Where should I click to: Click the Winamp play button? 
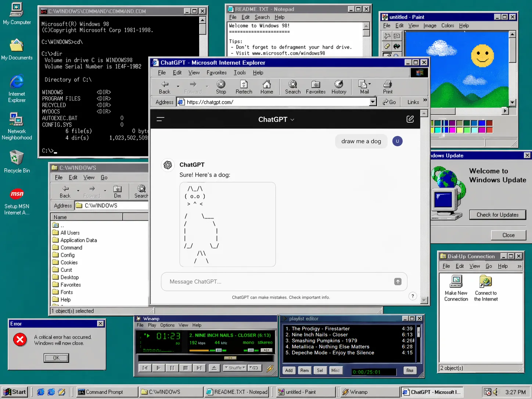(158, 368)
